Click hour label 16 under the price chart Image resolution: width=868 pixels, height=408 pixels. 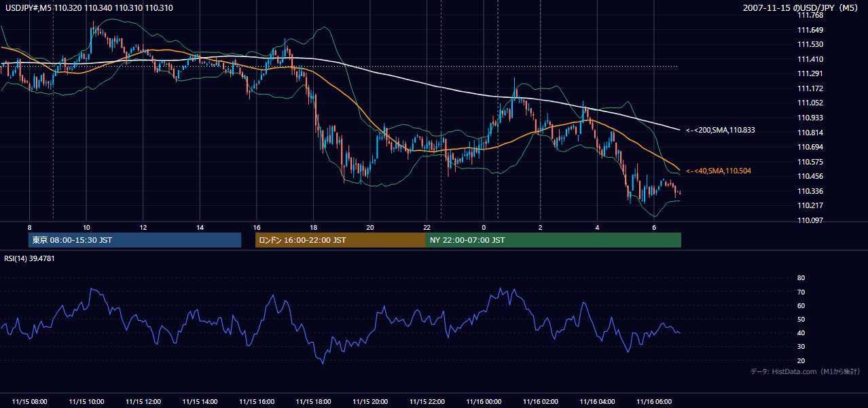point(257,227)
